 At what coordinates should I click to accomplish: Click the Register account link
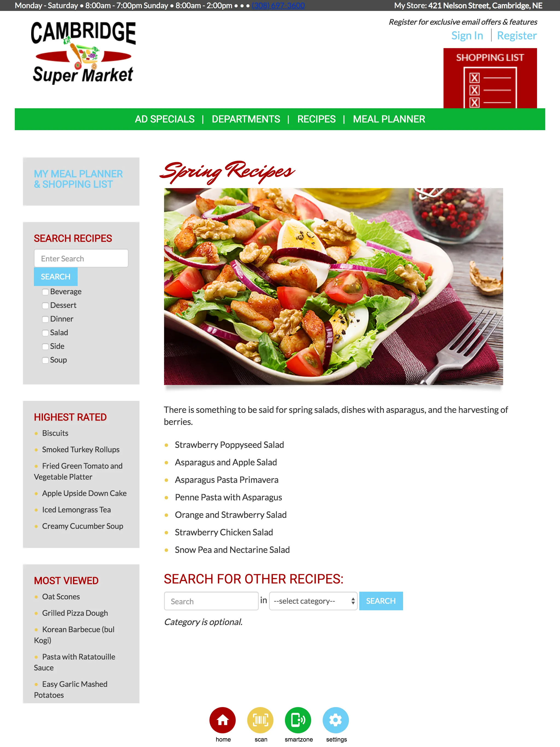[x=517, y=35]
